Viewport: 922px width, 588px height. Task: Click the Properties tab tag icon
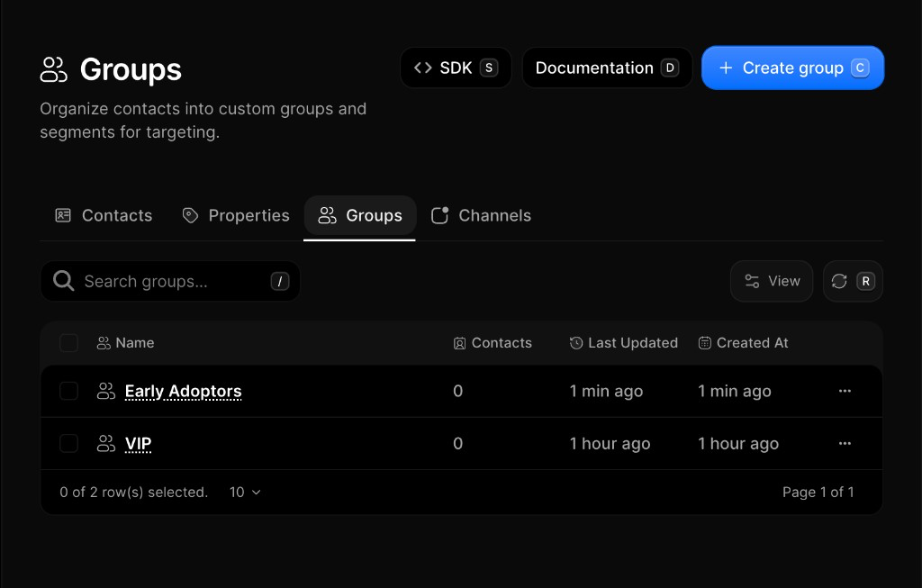(x=190, y=215)
